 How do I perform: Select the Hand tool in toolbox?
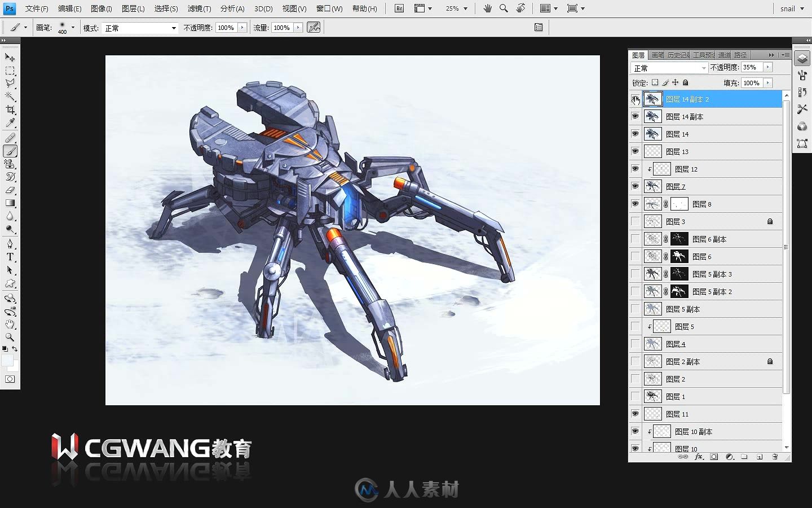click(10, 324)
